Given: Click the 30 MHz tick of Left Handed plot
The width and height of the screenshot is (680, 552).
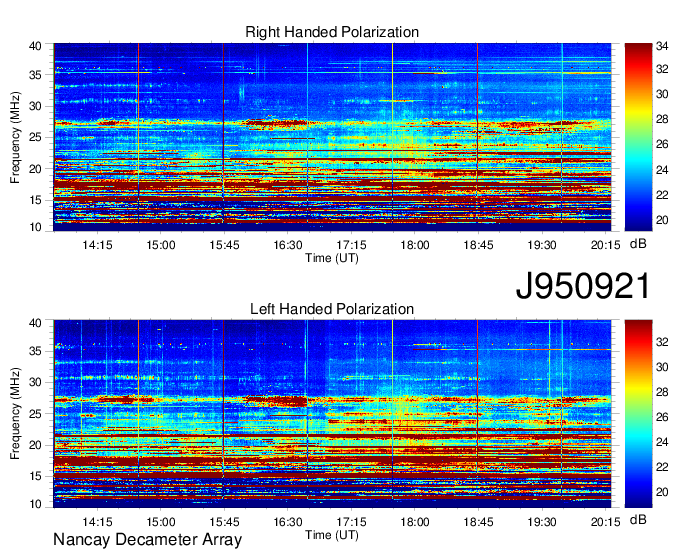Looking at the screenshot, I should pos(35,382).
